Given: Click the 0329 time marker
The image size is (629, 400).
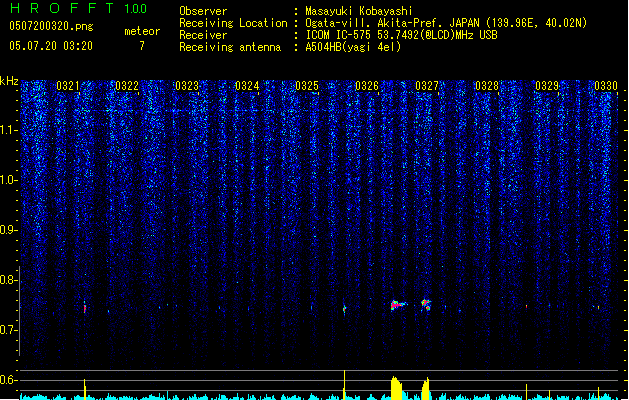Looking at the screenshot, I should pos(547,86).
